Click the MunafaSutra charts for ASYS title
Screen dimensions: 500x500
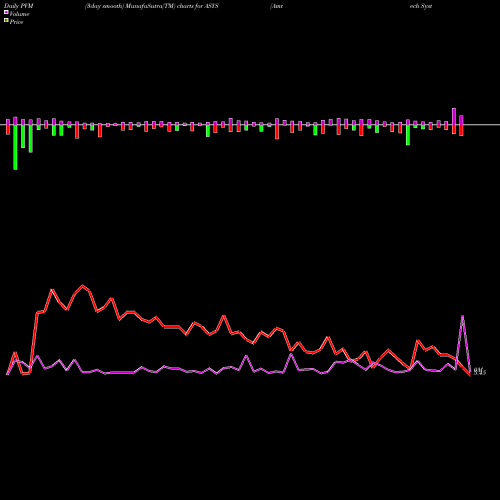click(x=152, y=6)
